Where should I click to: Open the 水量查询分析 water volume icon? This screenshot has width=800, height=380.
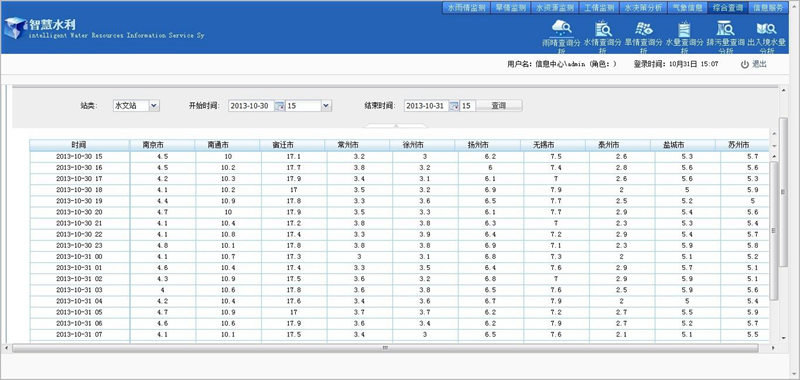tap(684, 28)
